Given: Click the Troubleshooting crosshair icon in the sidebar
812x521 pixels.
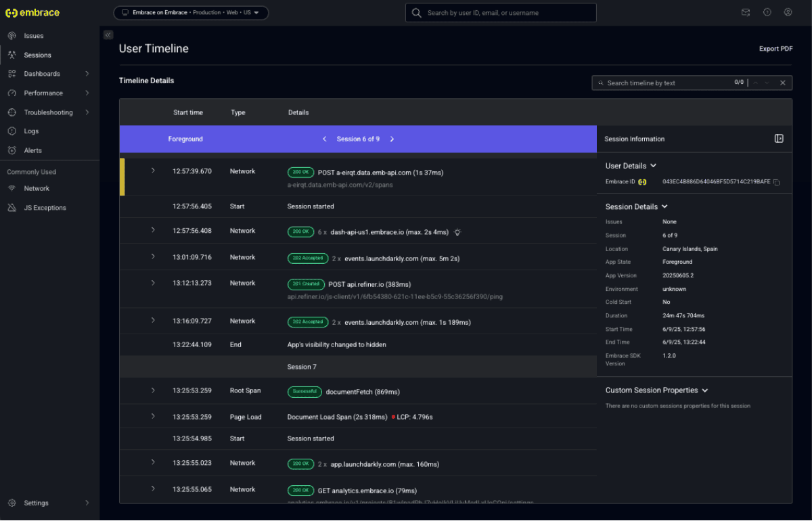Looking at the screenshot, I should pyautogui.click(x=12, y=112).
